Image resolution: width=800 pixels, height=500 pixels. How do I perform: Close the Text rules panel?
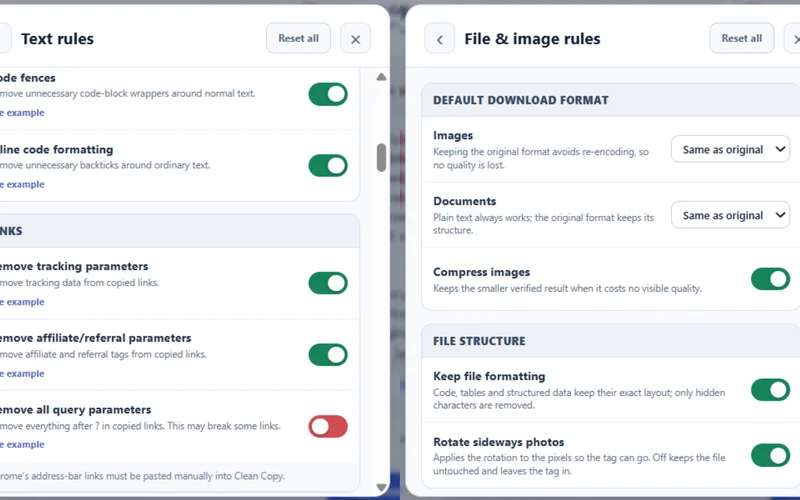[x=356, y=39]
